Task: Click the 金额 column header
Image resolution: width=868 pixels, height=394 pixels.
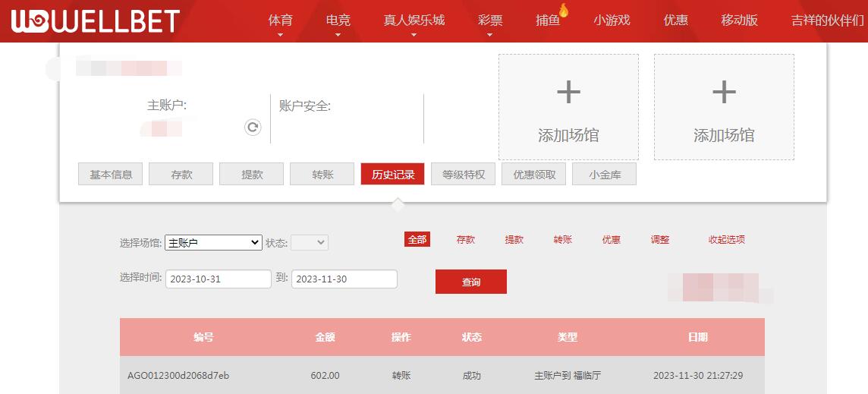Action: [x=325, y=337]
